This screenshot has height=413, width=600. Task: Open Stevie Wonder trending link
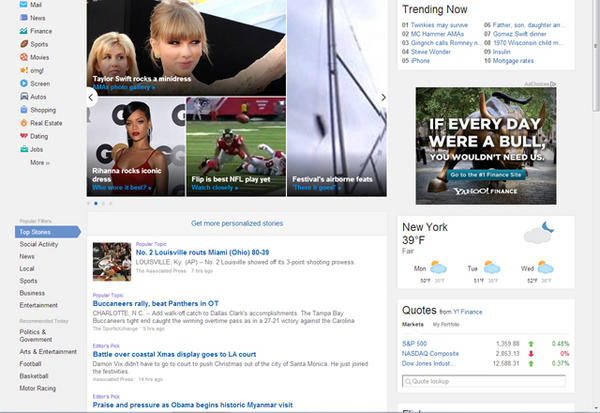pyautogui.click(x=430, y=52)
